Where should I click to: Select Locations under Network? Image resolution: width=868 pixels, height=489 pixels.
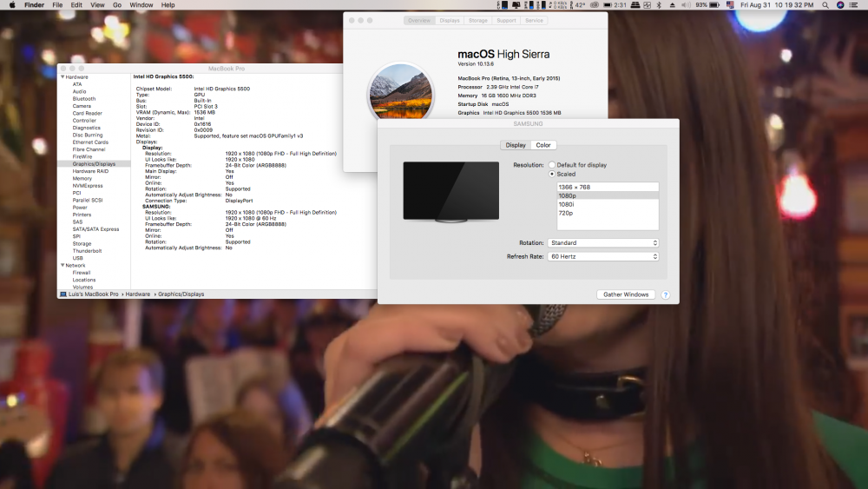(x=84, y=280)
